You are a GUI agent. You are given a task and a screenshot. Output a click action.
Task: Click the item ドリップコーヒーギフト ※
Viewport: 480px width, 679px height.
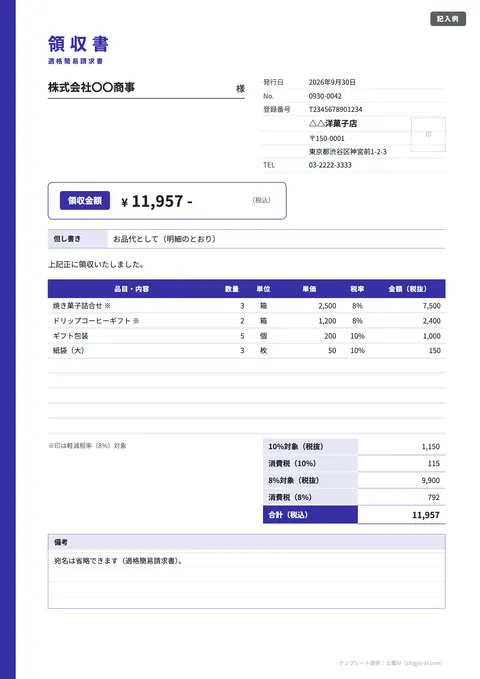pyautogui.click(x=96, y=321)
